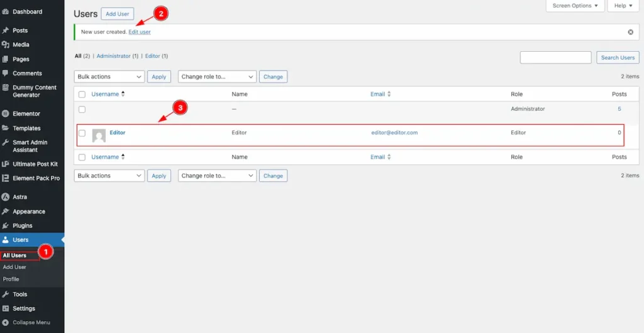Click the Astra logo icon
Image resolution: width=644 pixels, height=333 pixels.
(x=5, y=197)
